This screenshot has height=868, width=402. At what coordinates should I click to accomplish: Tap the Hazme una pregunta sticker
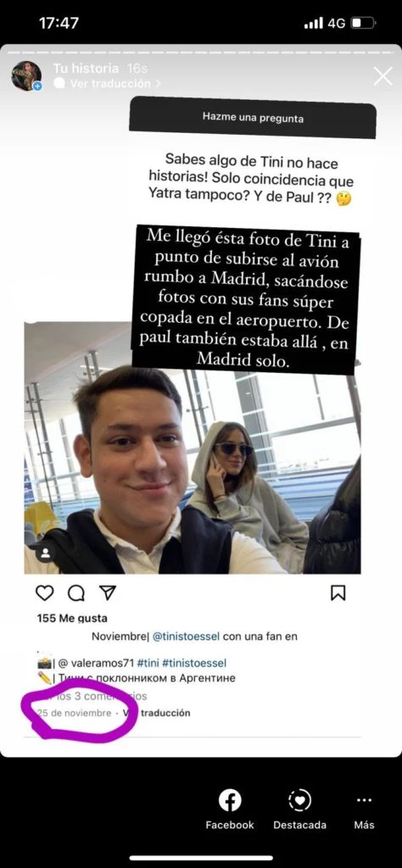(253, 118)
